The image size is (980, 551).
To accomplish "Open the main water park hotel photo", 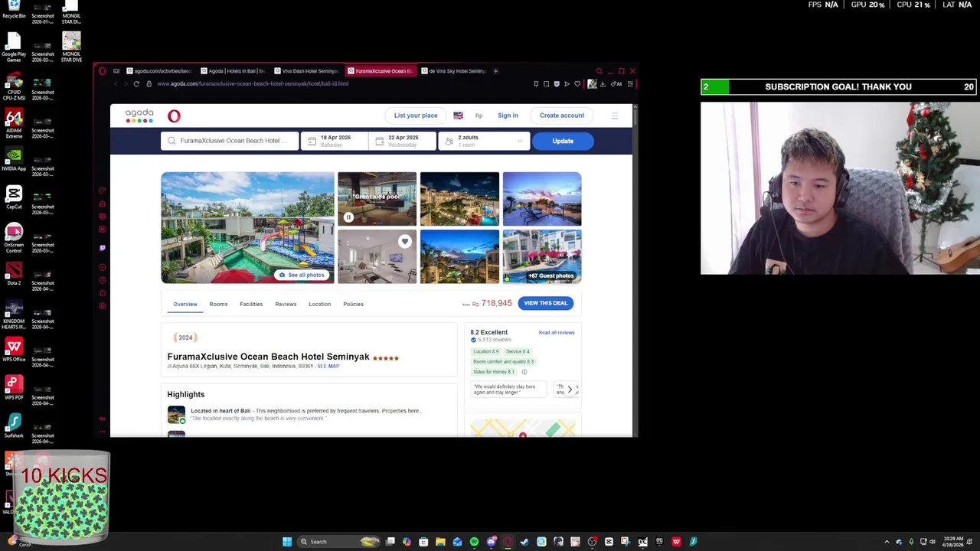I will [247, 228].
